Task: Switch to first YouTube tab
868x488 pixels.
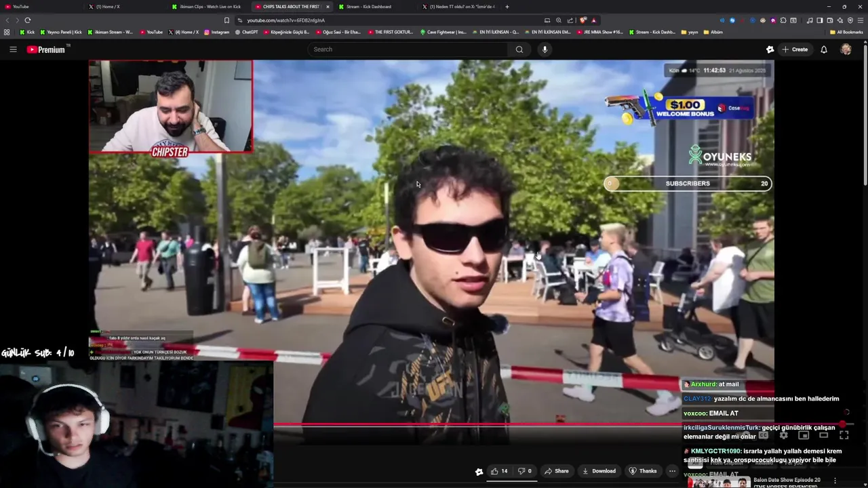Action: click(x=41, y=7)
